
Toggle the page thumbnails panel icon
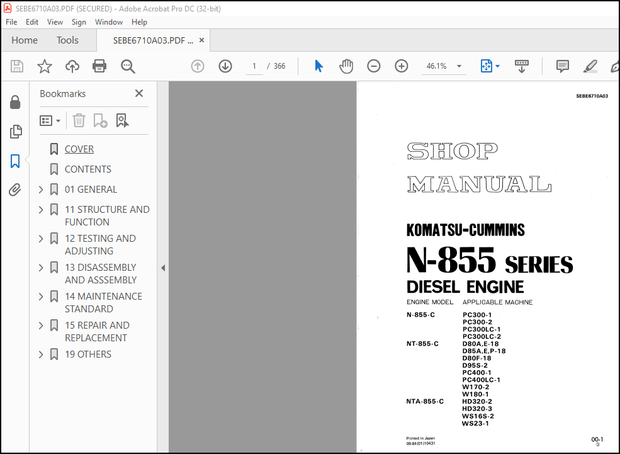pos(15,132)
